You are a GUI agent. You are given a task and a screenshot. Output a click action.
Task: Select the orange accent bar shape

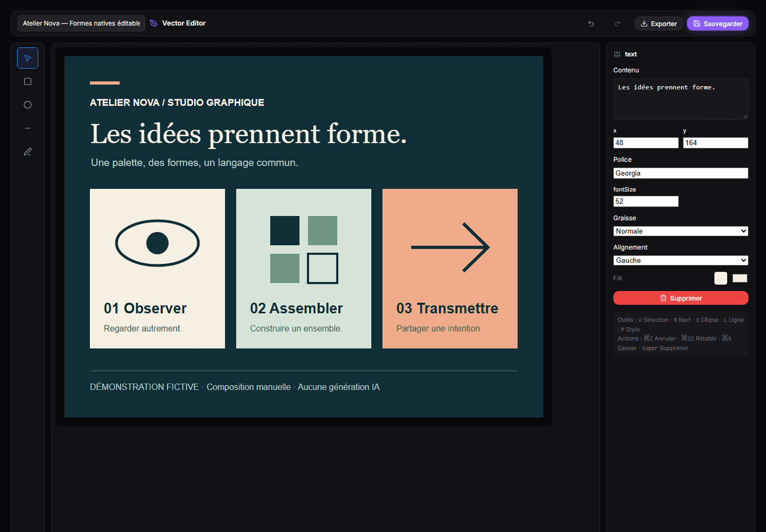pyautogui.click(x=105, y=83)
